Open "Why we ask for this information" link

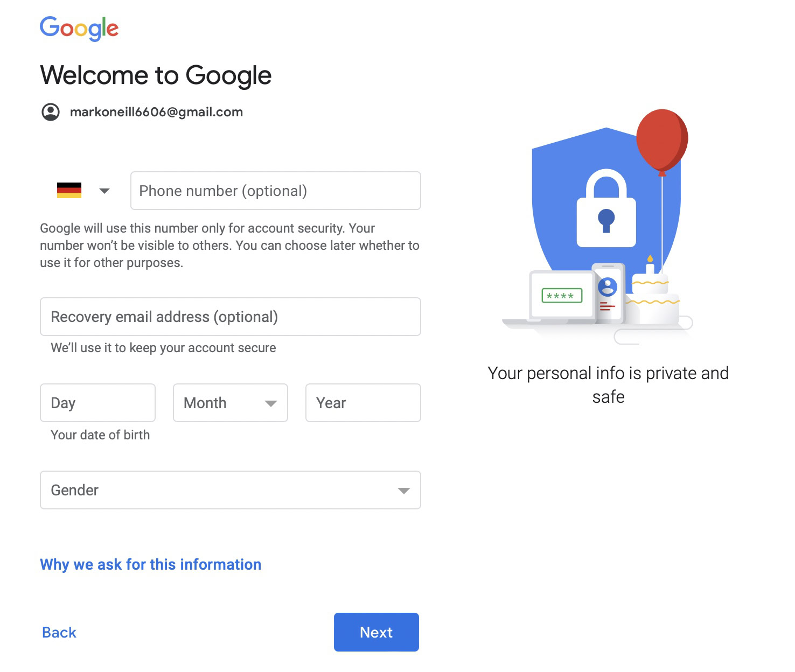click(x=151, y=564)
